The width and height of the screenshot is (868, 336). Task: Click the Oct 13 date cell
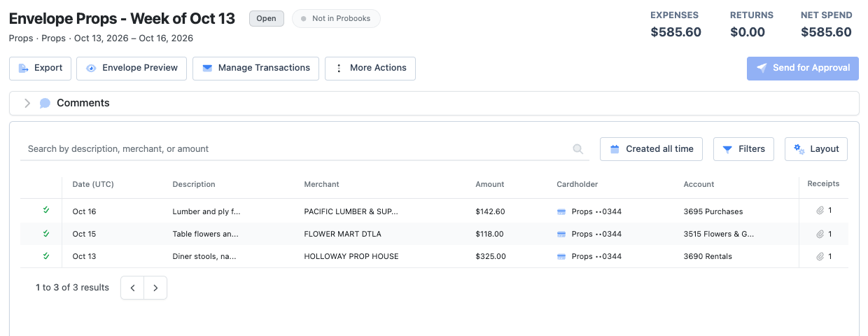click(x=84, y=256)
